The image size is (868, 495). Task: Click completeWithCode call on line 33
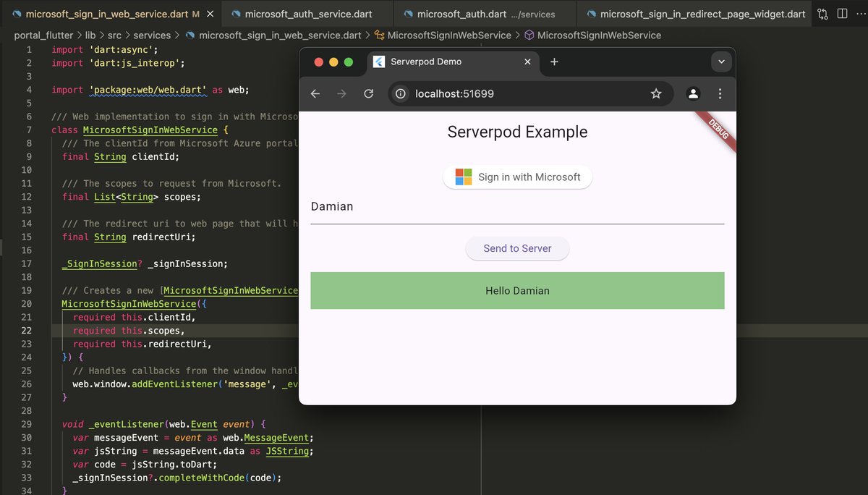(x=202, y=478)
